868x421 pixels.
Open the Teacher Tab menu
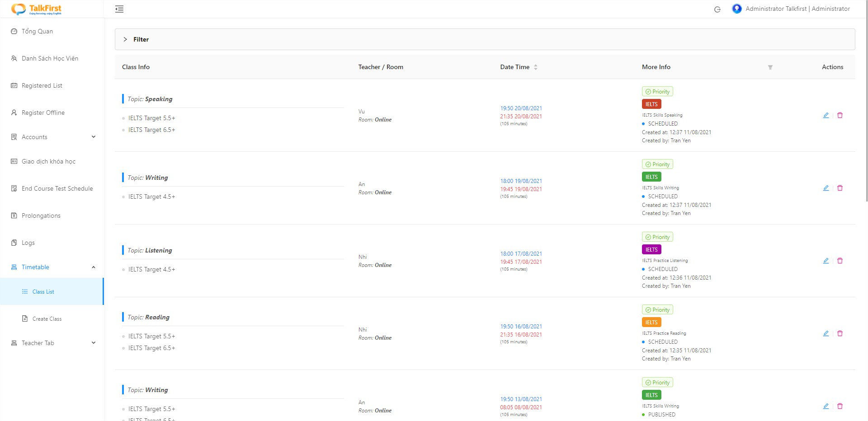[52, 343]
